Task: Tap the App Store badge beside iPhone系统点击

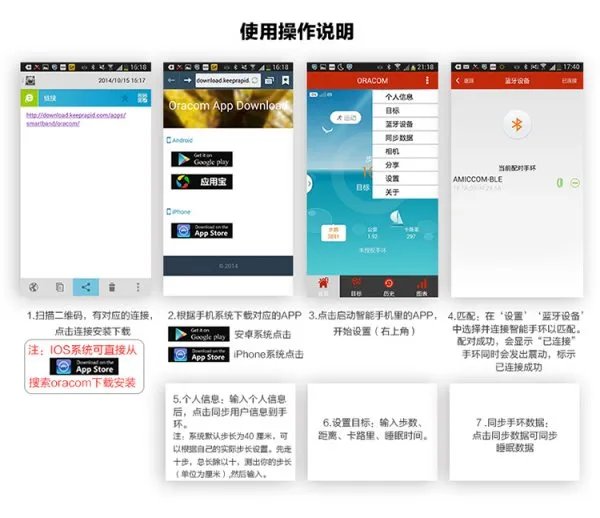Action: click(x=199, y=354)
